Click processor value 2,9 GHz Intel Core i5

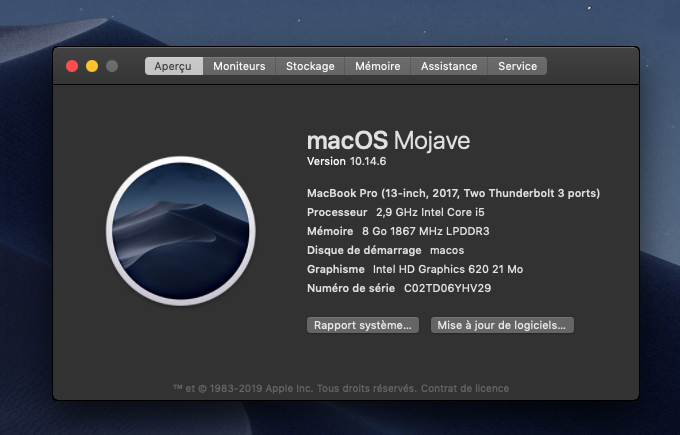click(x=430, y=212)
